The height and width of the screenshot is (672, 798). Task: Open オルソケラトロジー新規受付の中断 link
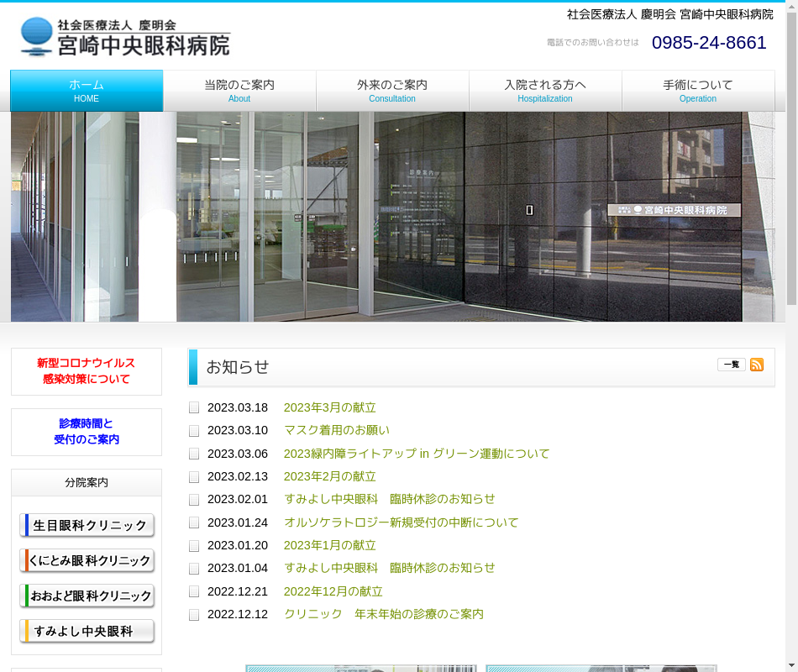(401, 522)
